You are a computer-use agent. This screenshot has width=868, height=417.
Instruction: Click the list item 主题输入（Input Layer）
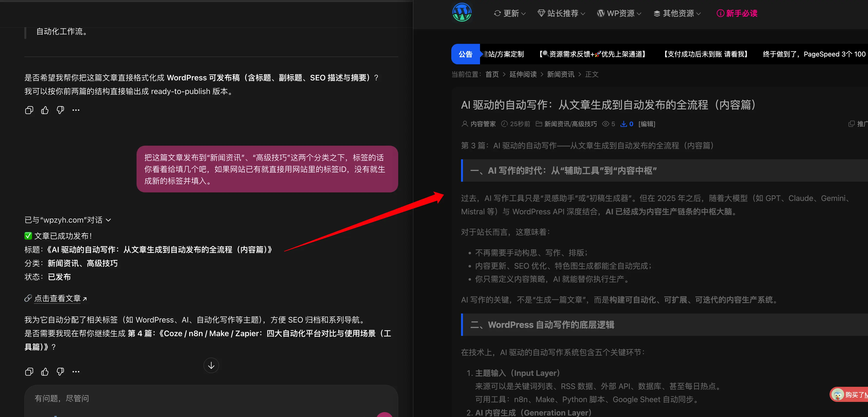[x=517, y=373]
